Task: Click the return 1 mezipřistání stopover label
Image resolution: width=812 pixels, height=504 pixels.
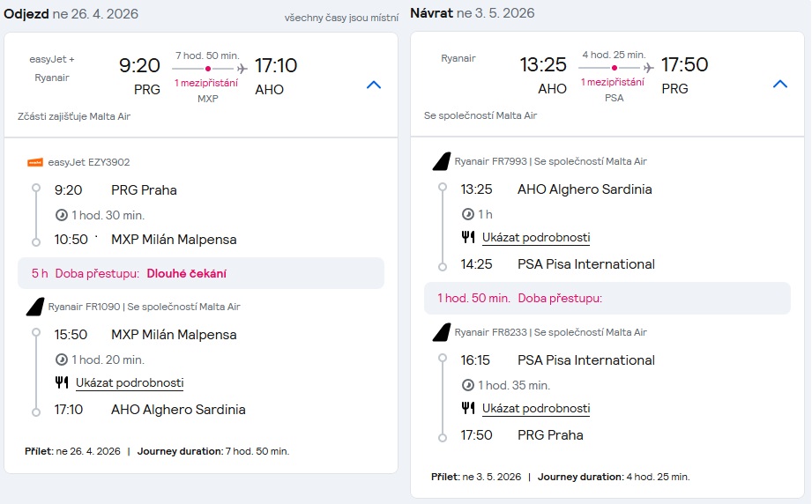Action: coord(613,82)
